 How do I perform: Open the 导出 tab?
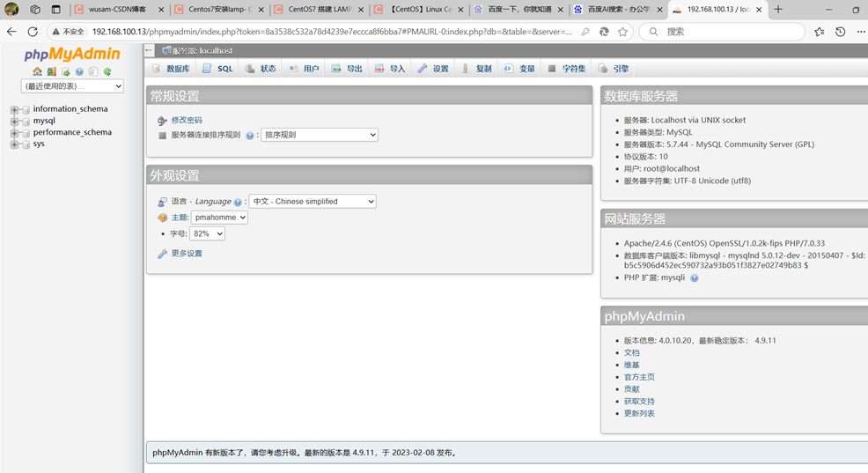tap(347, 69)
